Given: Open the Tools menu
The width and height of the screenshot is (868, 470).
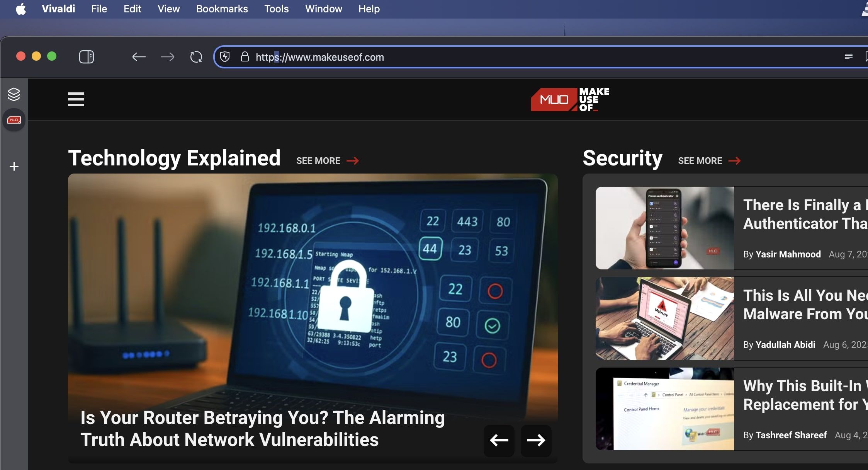Looking at the screenshot, I should coord(276,9).
